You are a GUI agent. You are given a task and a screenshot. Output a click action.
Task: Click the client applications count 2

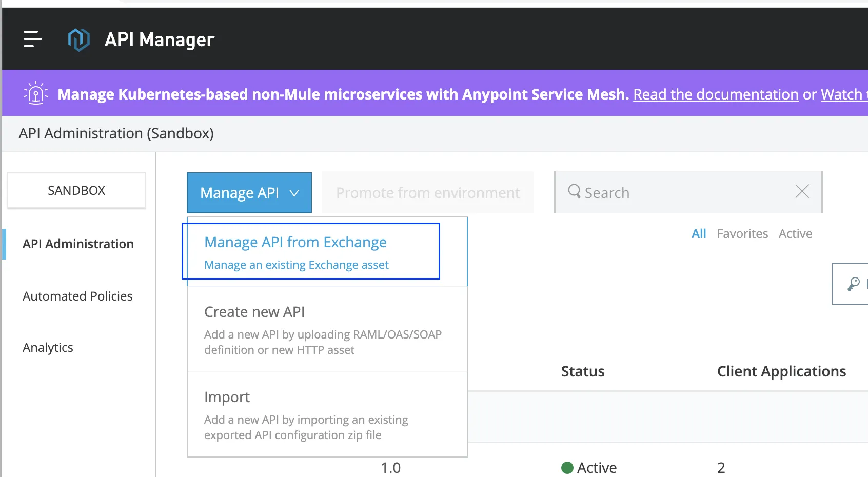(721, 468)
